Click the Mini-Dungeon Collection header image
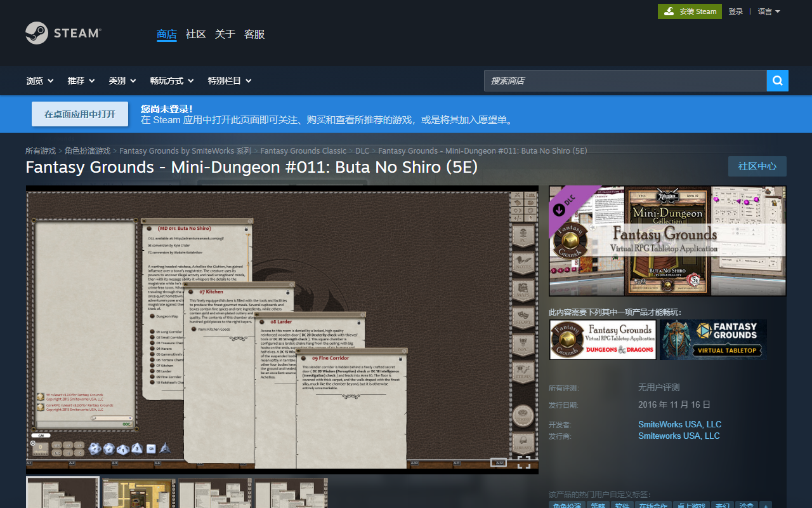 (x=667, y=241)
